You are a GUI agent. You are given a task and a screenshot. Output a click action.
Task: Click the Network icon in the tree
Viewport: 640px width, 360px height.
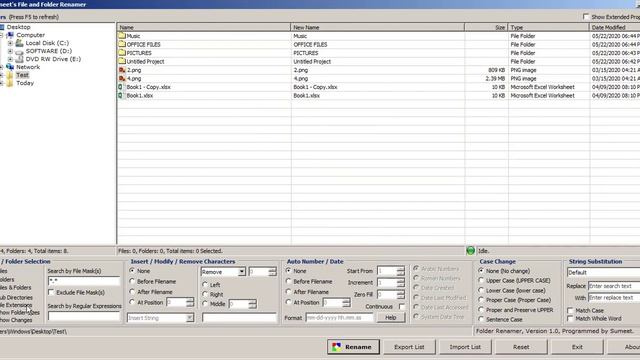click(x=10, y=67)
